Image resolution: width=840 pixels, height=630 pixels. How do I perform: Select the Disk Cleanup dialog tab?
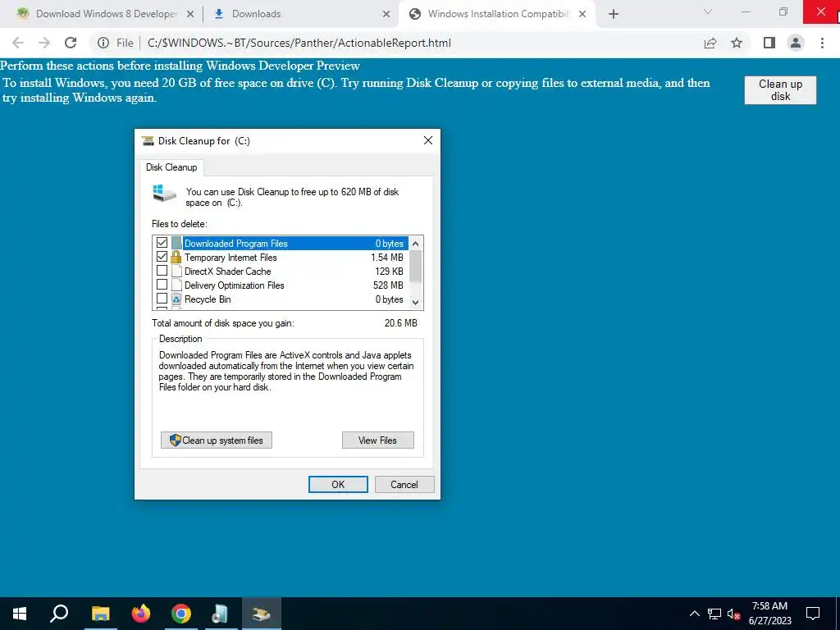171,167
